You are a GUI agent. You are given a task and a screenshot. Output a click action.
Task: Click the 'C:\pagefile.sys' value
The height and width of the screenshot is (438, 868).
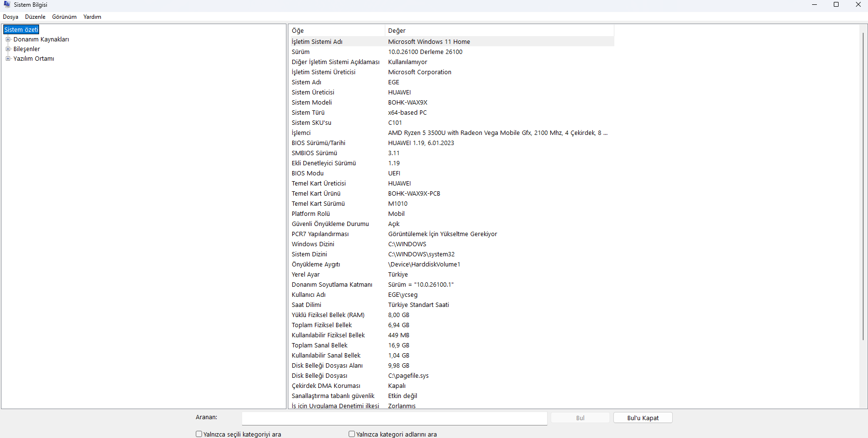tap(408, 376)
